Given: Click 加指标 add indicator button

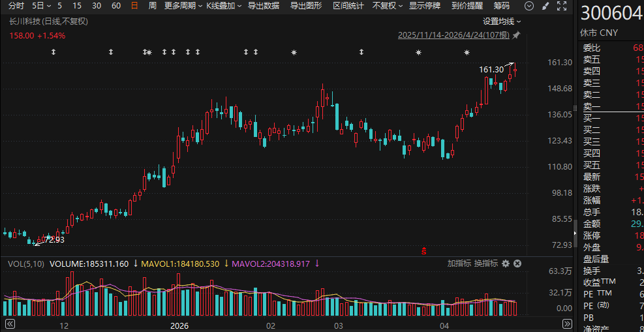Looking at the screenshot, I should [459, 264].
